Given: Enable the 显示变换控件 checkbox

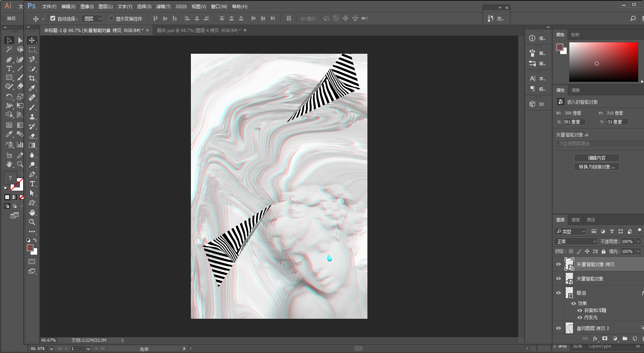Looking at the screenshot, I should pos(111,18).
